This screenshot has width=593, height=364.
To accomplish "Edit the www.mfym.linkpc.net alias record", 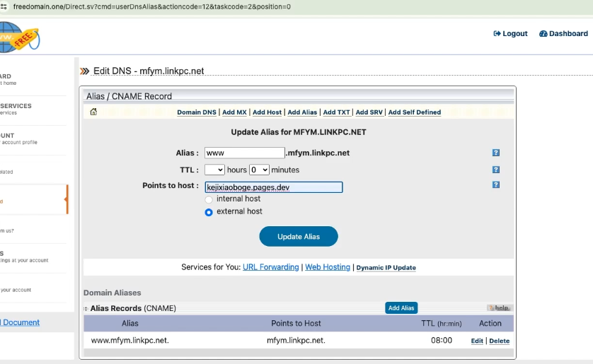I will point(477,341).
